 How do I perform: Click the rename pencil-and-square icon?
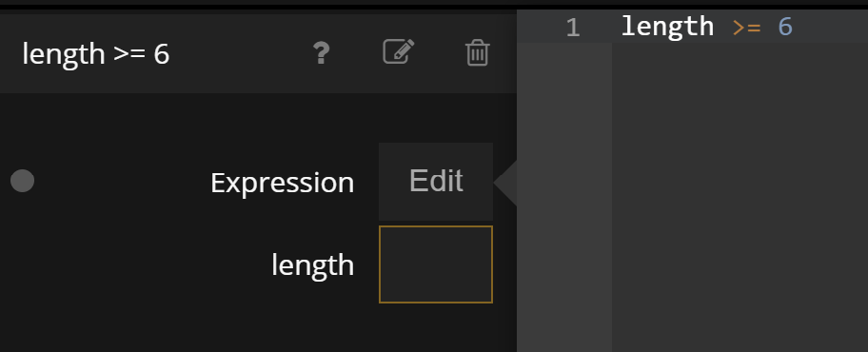(399, 52)
